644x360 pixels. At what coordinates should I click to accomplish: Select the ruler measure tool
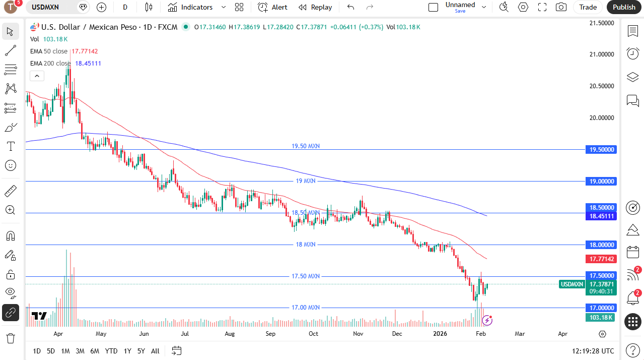pos(10,191)
